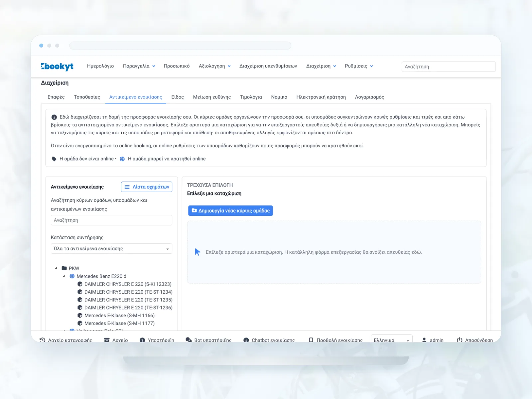This screenshot has height=399, width=532.
Task: Click the Υποστήριξη question mark icon
Action: coord(142,340)
